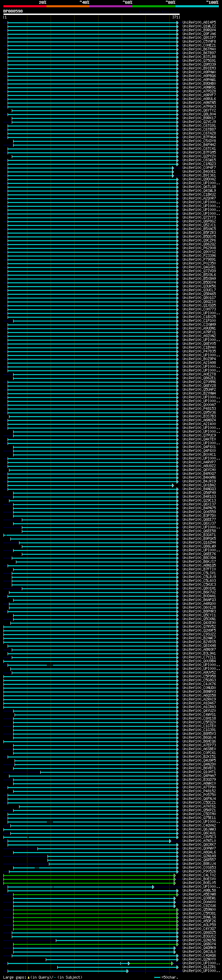The image size is (222, 980).
Task: Select the UniRef100_B3G4T1 label
Action: point(199,535)
